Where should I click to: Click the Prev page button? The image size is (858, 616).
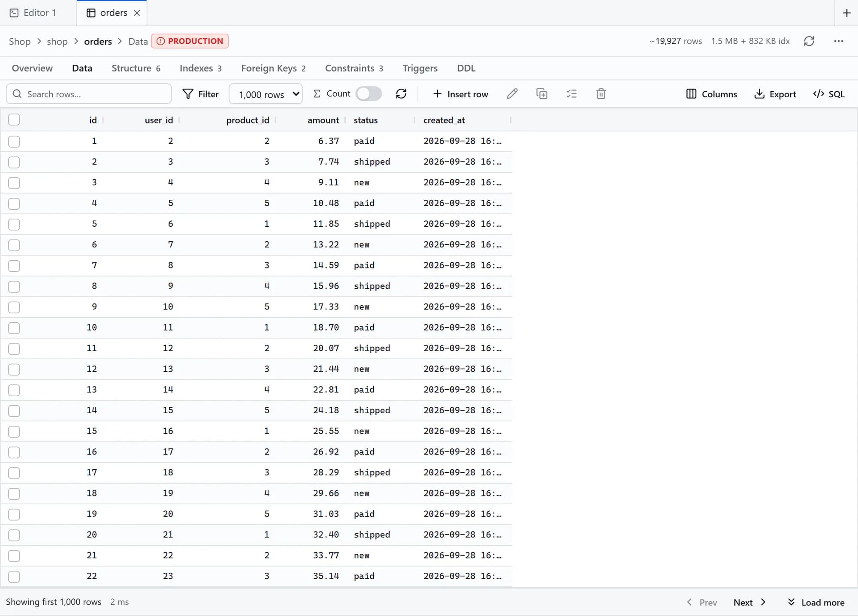click(x=702, y=602)
